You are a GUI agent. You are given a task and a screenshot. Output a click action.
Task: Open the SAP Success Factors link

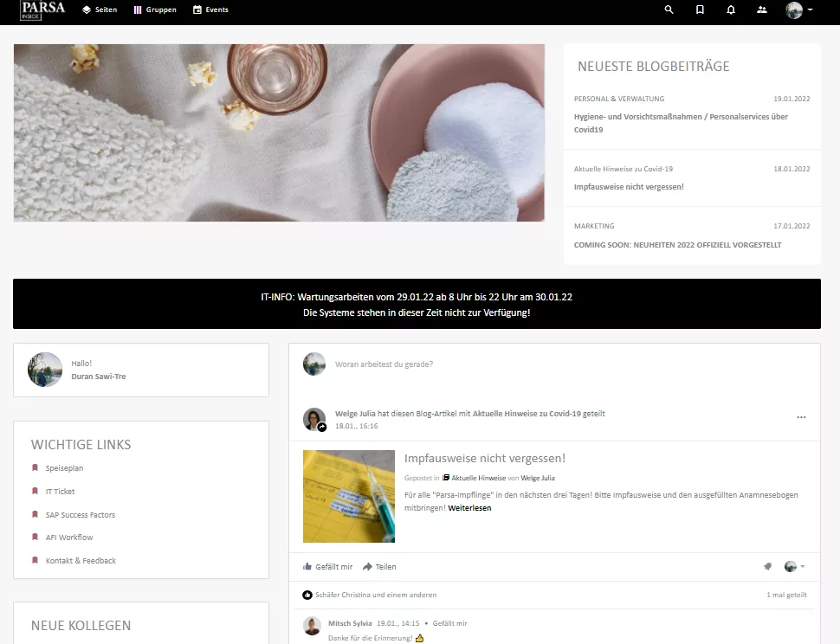(81, 515)
